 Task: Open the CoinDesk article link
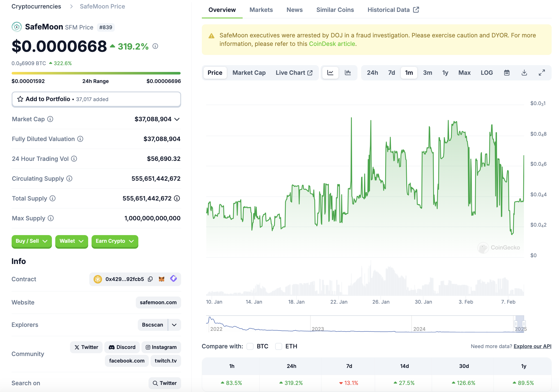[332, 44]
